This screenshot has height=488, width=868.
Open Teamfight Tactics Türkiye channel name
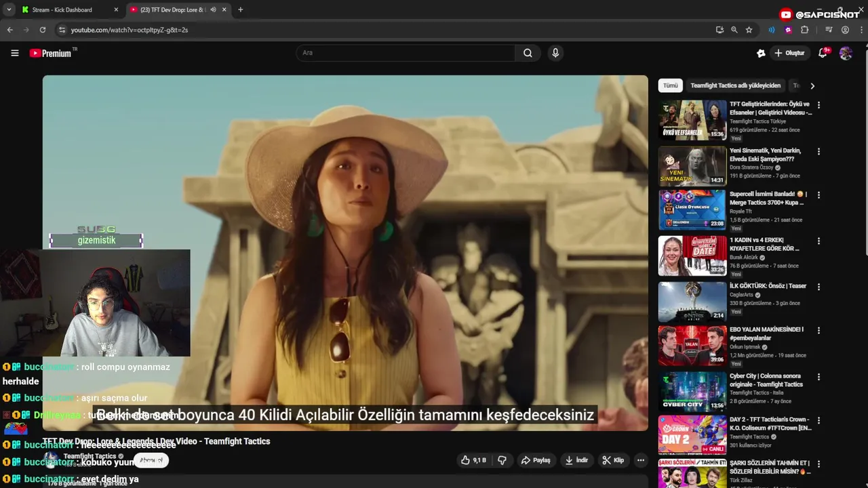757,121
